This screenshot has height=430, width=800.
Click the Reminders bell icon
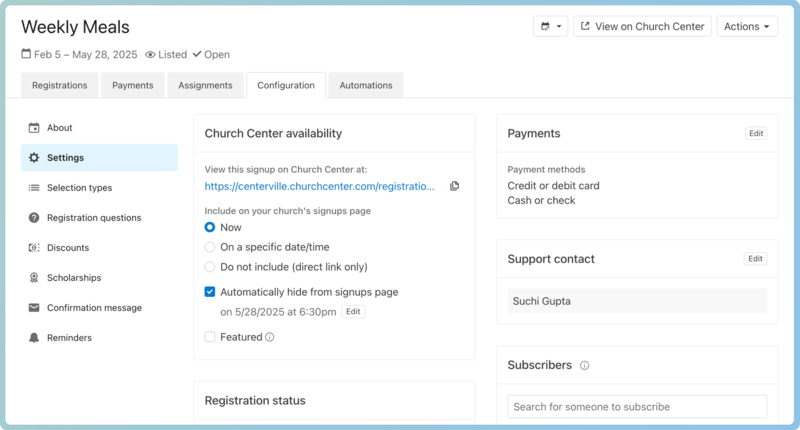(x=34, y=338)
